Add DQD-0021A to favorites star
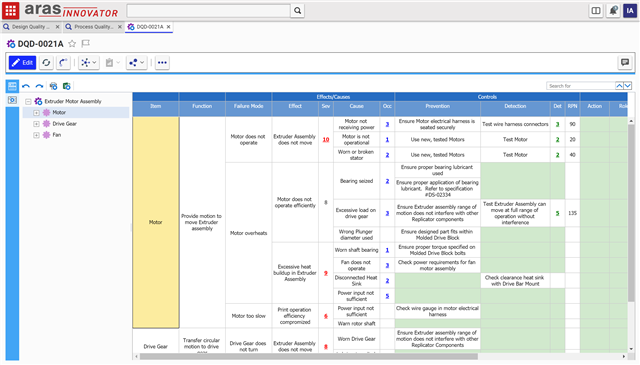This screenshot has height=365, width=640. point(72,43)
